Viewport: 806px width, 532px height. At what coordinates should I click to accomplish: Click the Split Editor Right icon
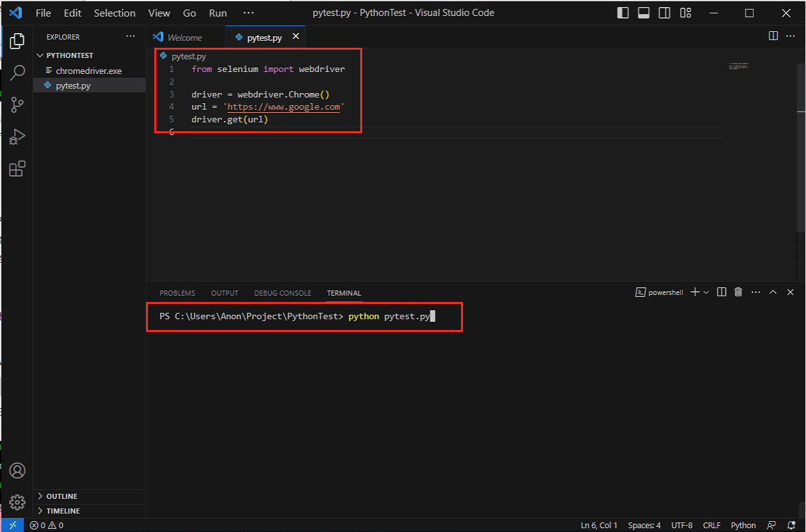[x=773, y=36]
